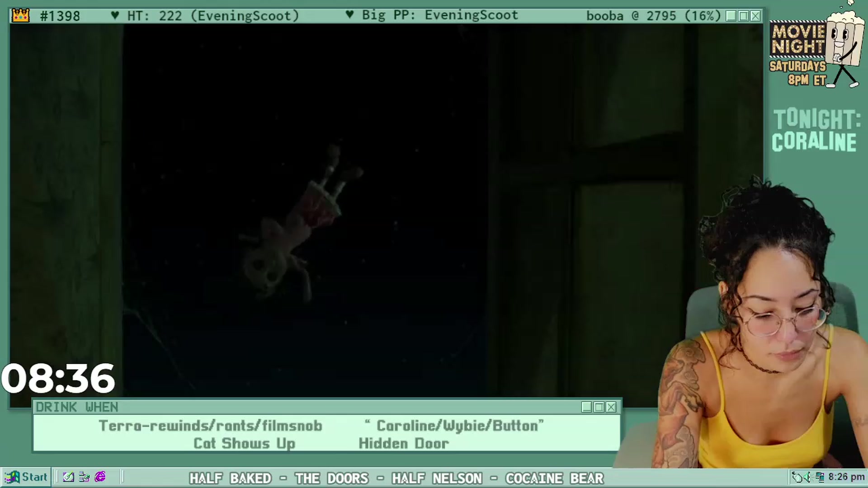Close the DRINK WHEN window
The height and width of the screenshot is (488, 868).
[611, 407]
